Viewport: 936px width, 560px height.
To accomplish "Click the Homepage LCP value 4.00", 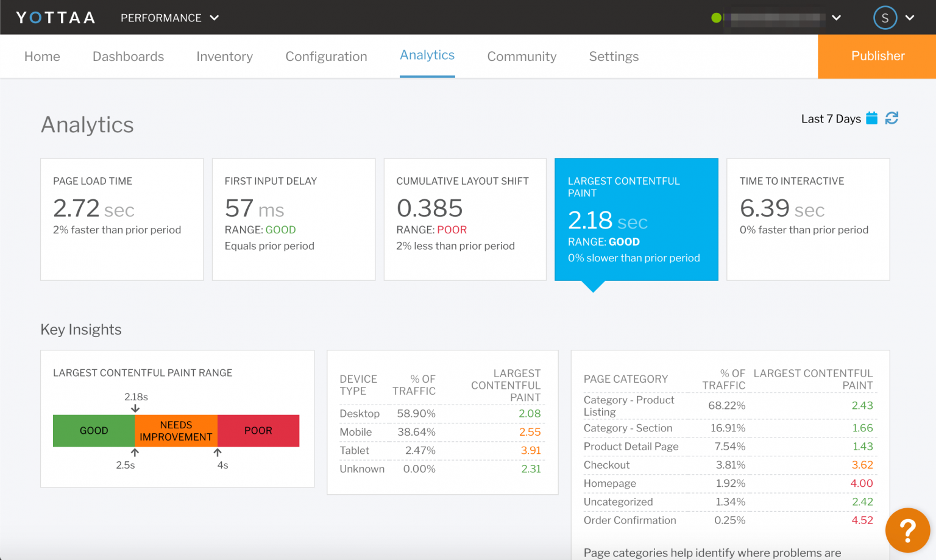I will (862, 483).
